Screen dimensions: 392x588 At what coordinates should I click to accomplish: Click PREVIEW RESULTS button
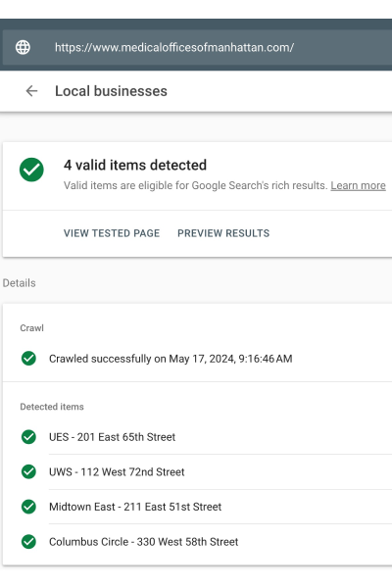(223, 233)
